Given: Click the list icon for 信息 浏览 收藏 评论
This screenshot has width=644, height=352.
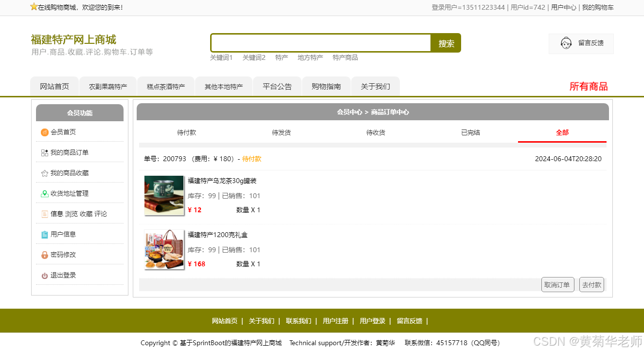Looking at the screenshot, I should 45,214.
